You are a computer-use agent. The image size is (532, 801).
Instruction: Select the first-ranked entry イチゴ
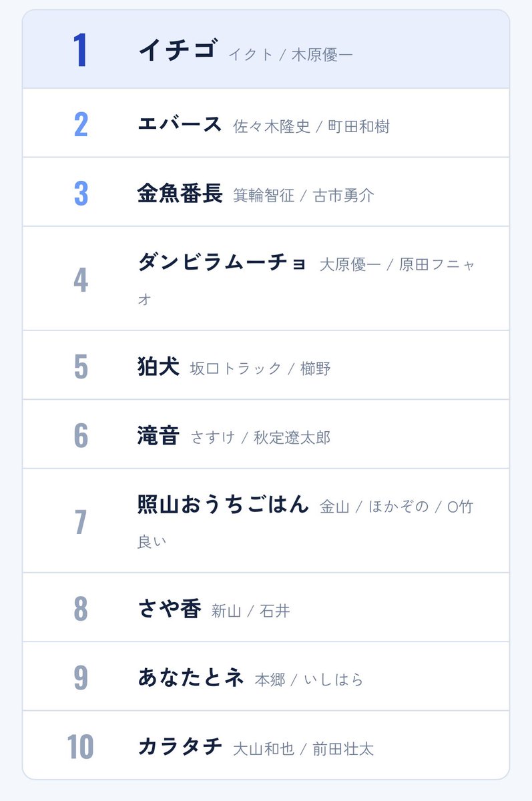pyautogui.click(x=266, y=49)
